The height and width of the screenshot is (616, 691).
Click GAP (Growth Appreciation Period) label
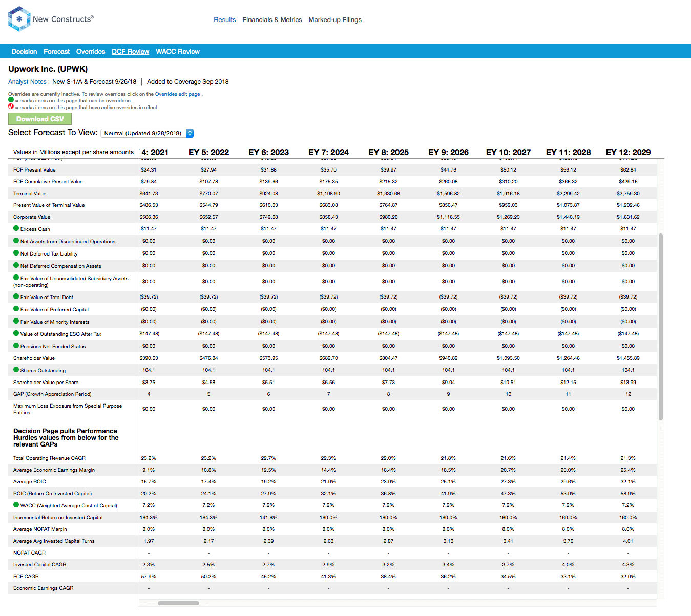pos(52,394)
